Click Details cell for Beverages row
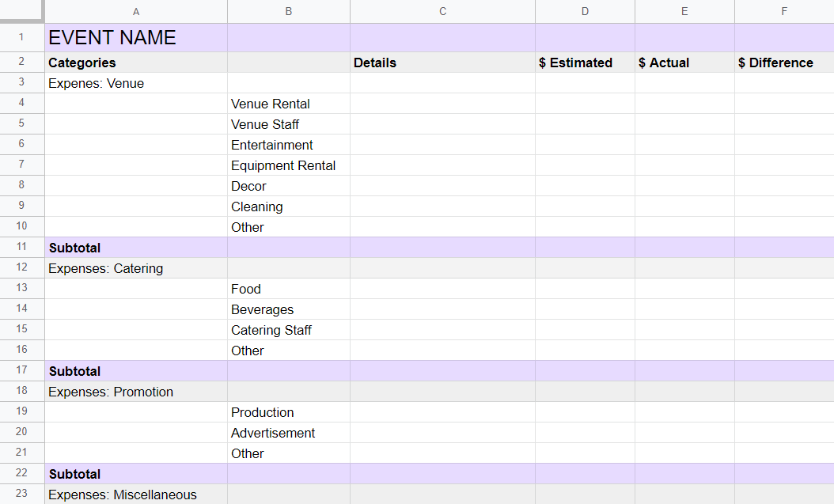Viewport: 834px width, 504px height. point(442,309)
